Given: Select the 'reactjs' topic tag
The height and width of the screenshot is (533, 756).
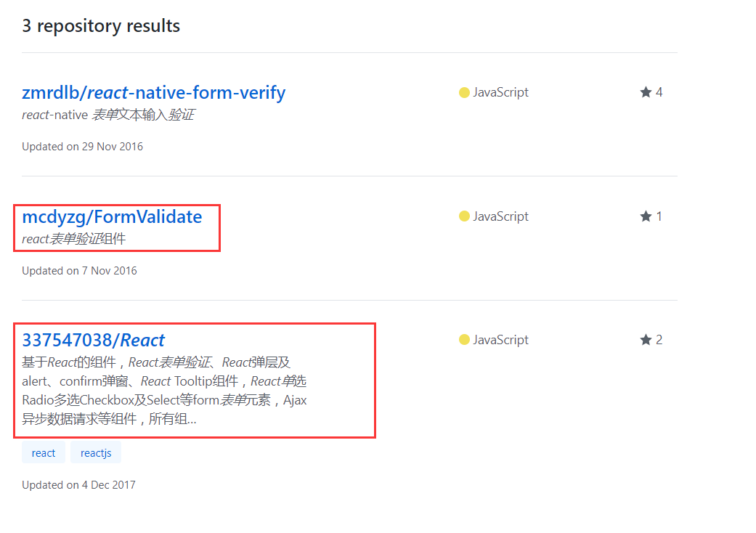Looking at the screenshot, I should point(96,453).
